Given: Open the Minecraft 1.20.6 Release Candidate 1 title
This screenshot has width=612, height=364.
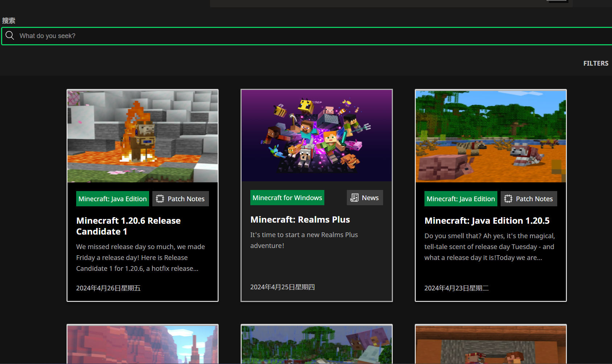Looking at the screenshot, I should [x=128, y=226].
